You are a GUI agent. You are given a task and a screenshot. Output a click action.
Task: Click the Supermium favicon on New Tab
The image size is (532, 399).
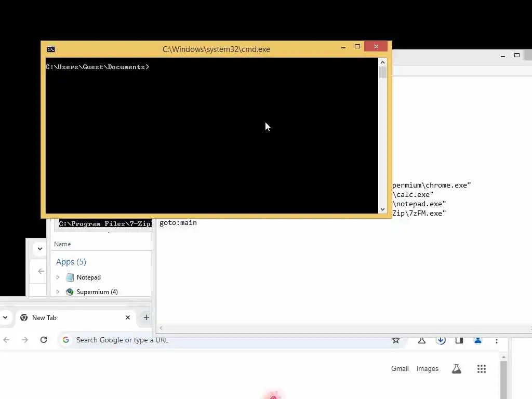point(24,317)
